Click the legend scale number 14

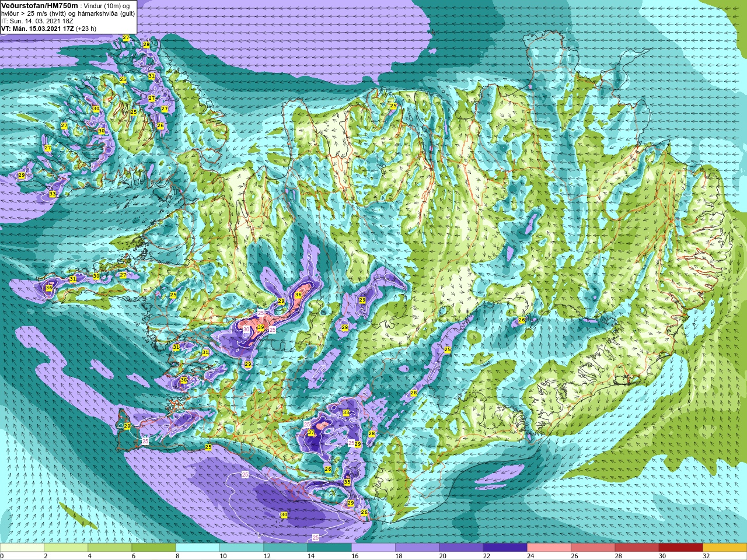click(x=311, y=556)
